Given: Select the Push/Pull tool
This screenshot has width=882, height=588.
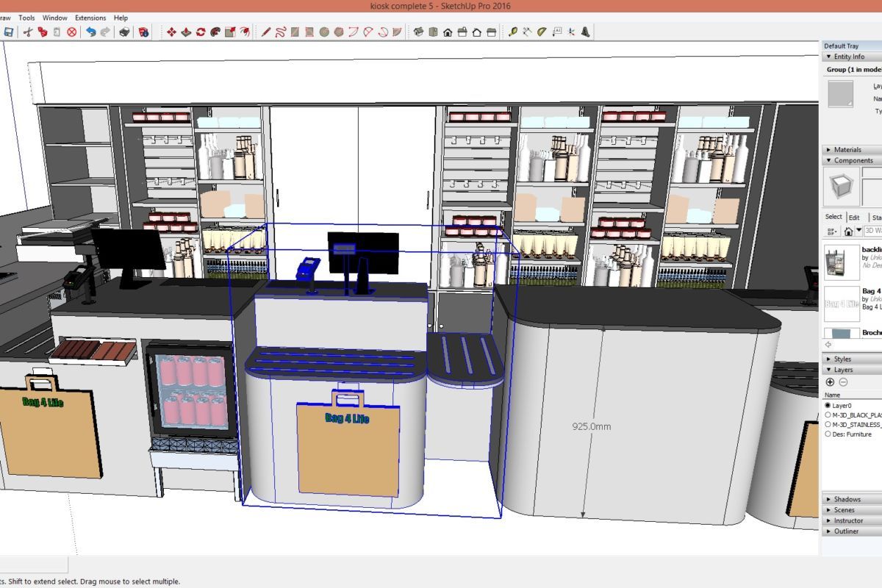Looking at the screenshot, I should coord(186,32).
